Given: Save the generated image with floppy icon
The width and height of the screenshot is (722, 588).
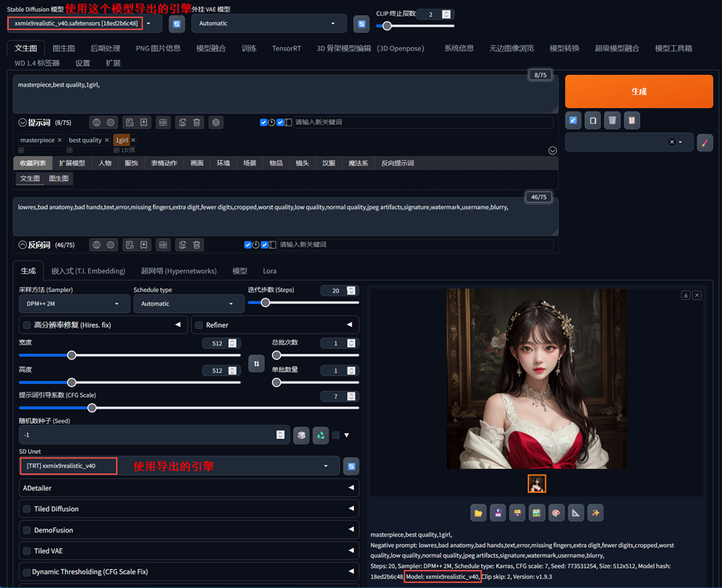Looking at the screenshot, I should pyautogui.click(x=497, y=513).
